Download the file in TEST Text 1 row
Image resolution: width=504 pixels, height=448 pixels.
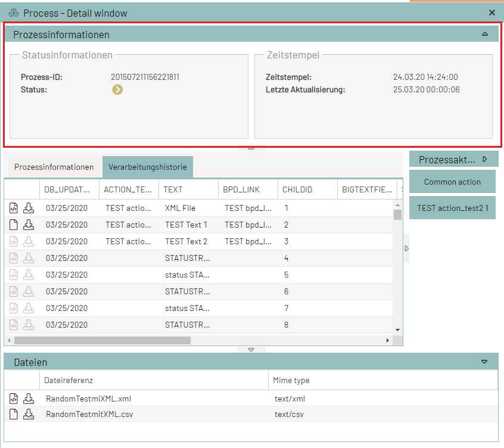click(x=29, y=225)
